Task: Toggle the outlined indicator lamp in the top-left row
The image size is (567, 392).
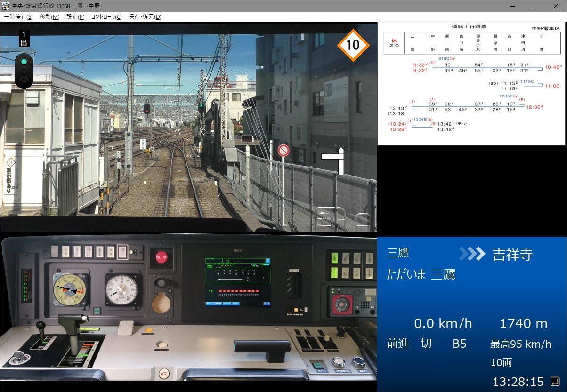Action: coord(122,251)
